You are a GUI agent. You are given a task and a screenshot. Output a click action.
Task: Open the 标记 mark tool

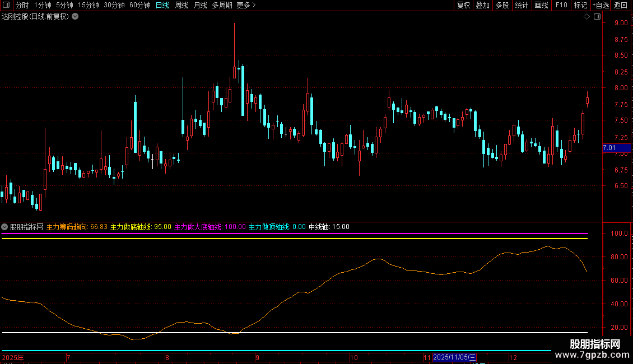580,5
